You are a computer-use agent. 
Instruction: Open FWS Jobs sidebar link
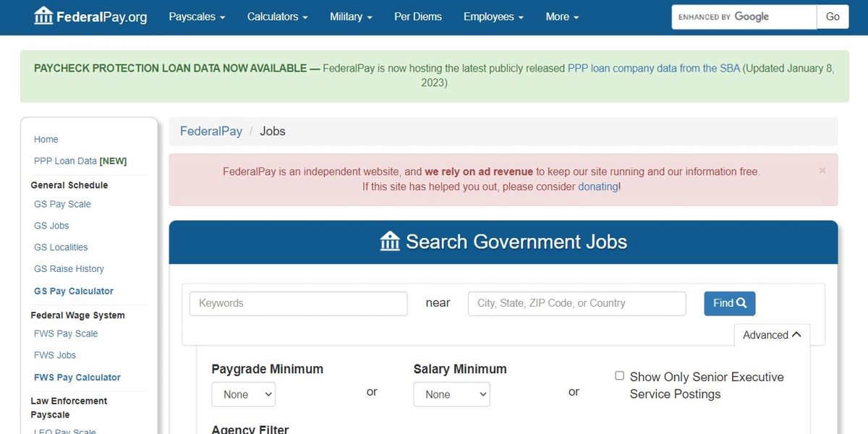[55, 355]
